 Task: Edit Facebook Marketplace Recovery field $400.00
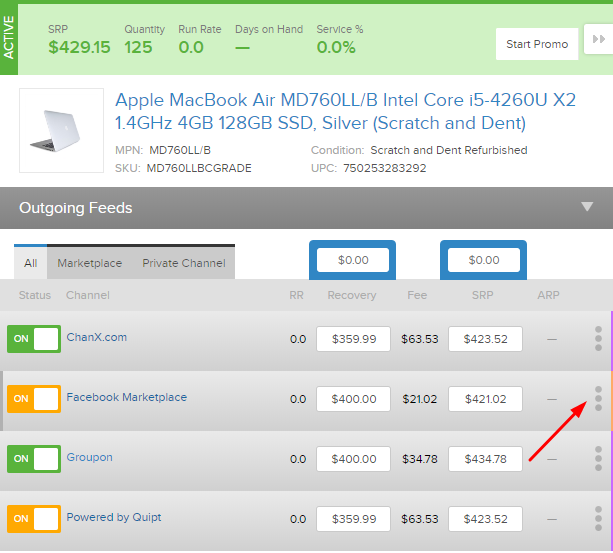click(353, 399)
